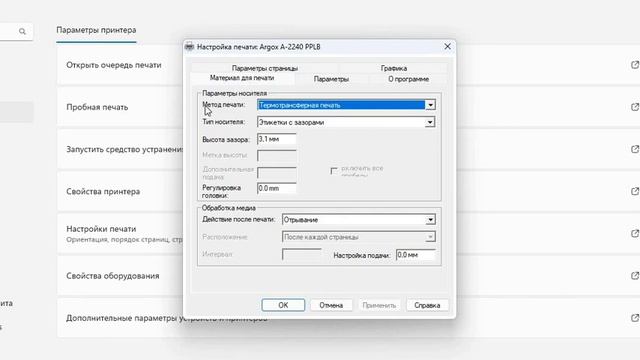Viewport: 640px width, 360px height.
Task: Open the О программе tab
Action: pyautogui.click(x=409, y=79)
